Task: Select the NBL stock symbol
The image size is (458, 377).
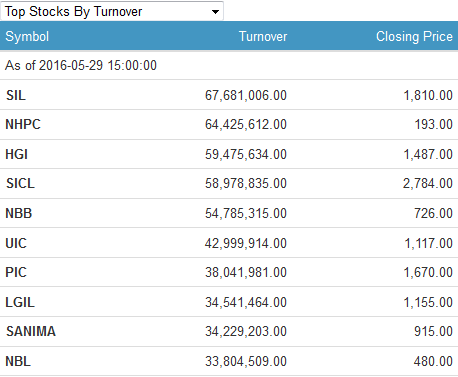Action: click(x=18, y=361)
